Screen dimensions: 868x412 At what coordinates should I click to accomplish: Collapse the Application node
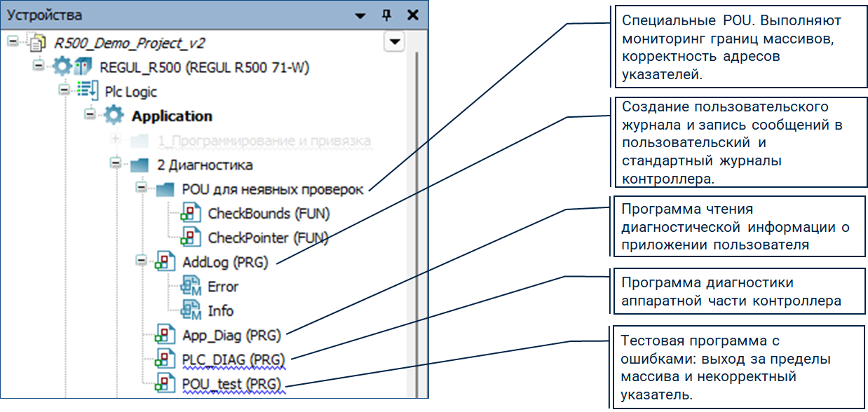[90, 116]
